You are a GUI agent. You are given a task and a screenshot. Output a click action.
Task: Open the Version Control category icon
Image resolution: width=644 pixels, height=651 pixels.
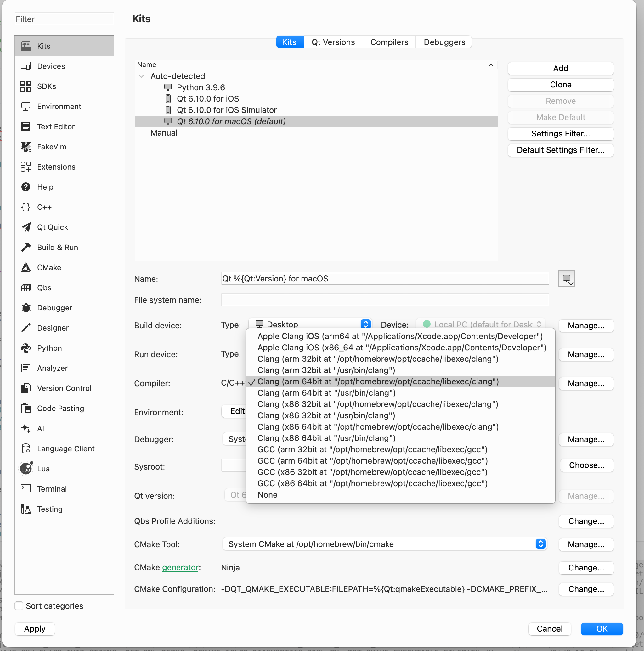pos(26,388)
